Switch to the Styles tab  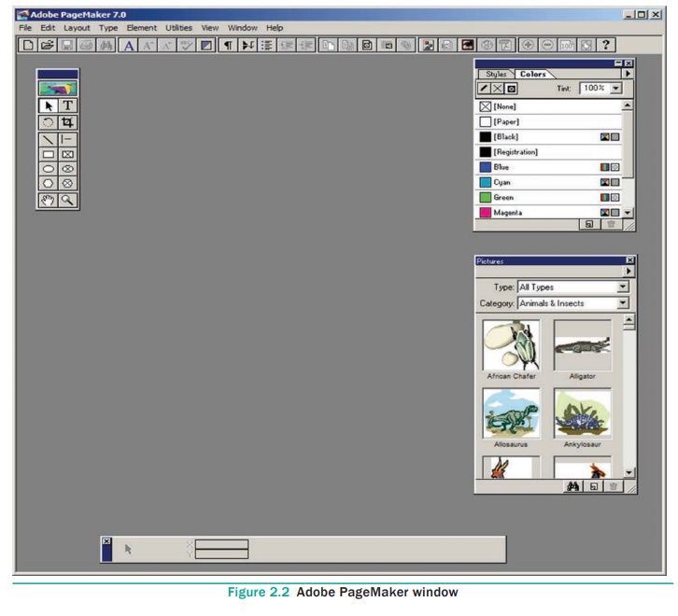496,75
